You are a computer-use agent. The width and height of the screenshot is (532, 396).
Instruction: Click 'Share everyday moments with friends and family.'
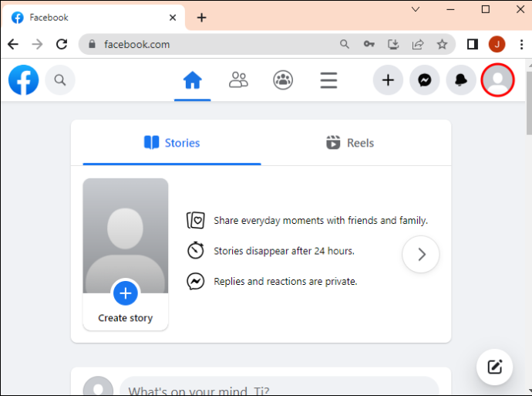coord(321,221)
